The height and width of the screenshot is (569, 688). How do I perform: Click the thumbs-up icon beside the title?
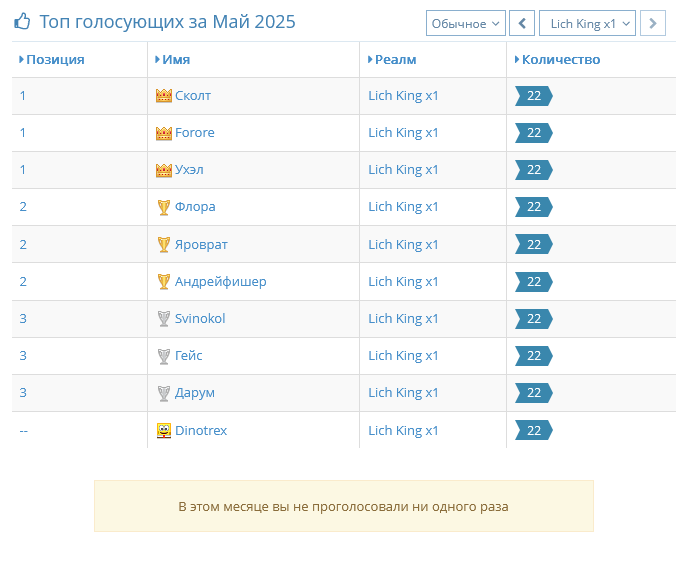(x=22, y=21)
